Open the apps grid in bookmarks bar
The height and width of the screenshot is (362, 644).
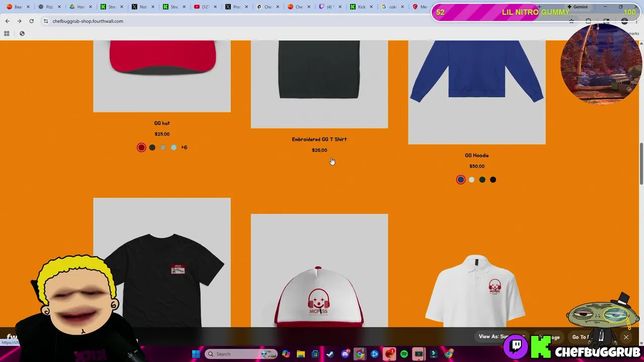point(7,33)
